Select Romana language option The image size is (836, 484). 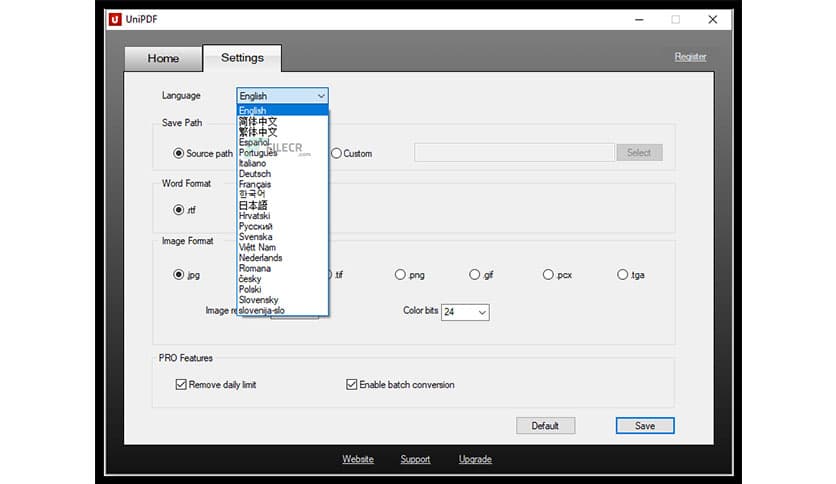283,268
